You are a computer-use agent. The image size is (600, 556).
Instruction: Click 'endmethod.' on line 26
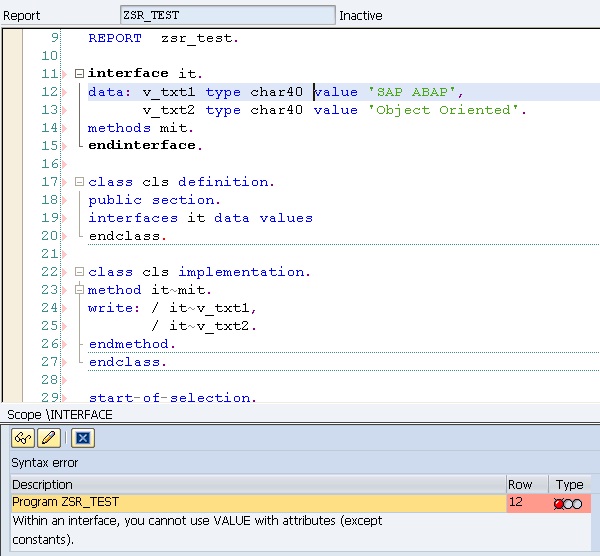pyautogui.click(x=132, y=344)
